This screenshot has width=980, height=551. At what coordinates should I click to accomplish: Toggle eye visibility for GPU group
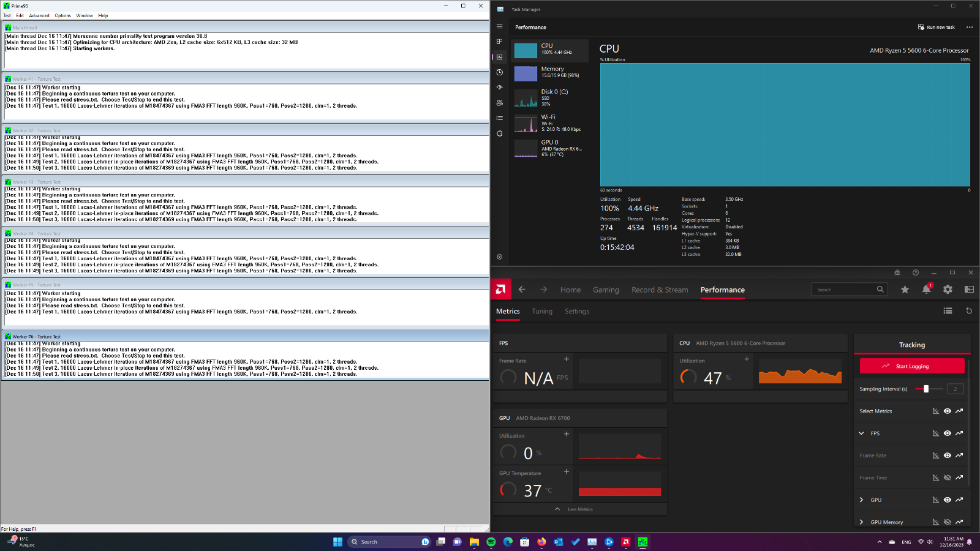[x=948, y=500]
